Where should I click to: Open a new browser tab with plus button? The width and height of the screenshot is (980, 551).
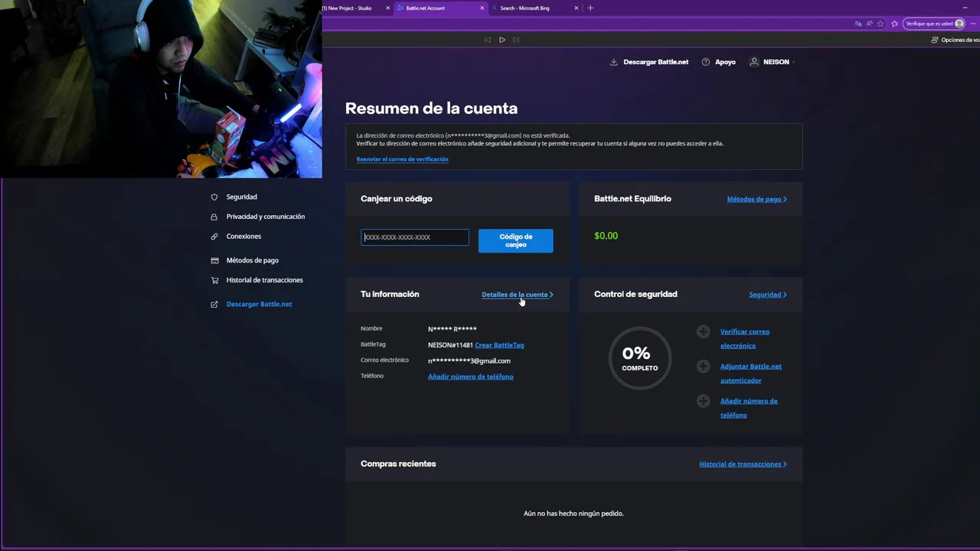pyautogui.click(x=590, y=8)
